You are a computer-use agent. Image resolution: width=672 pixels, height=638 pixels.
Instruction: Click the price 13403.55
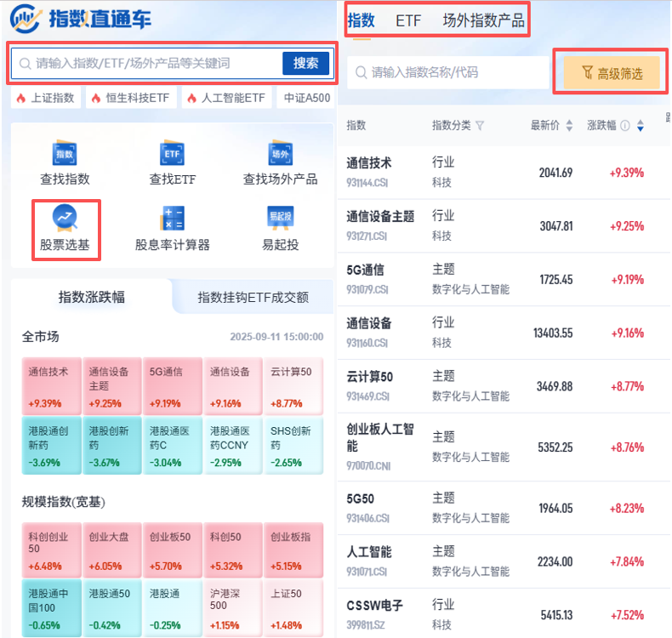[553, 333]
